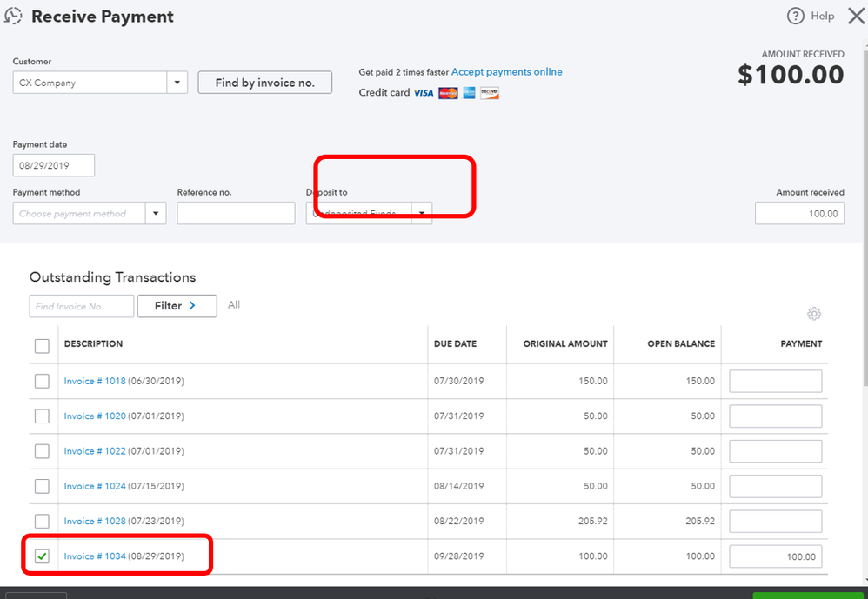868x599 pixels.
Task: Click the payment field for Invoice # 1022
Action: [776, 451]
